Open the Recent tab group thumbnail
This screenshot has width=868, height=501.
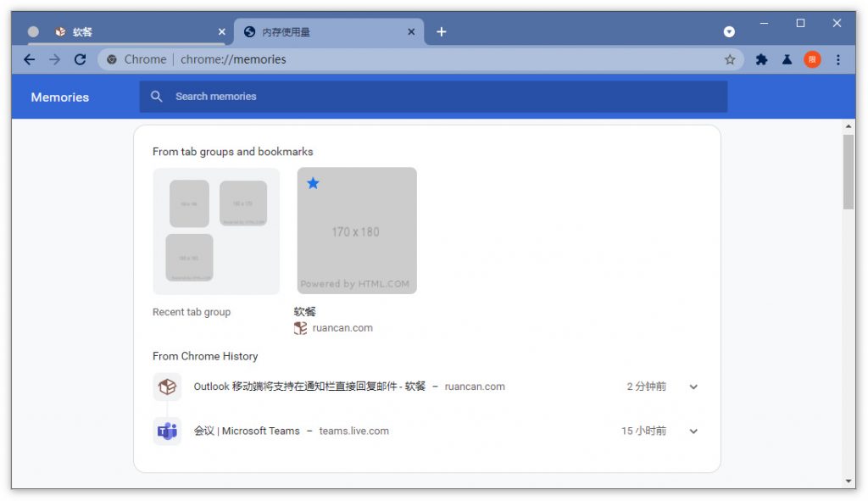pyautogui.click(x=216, y=231)
